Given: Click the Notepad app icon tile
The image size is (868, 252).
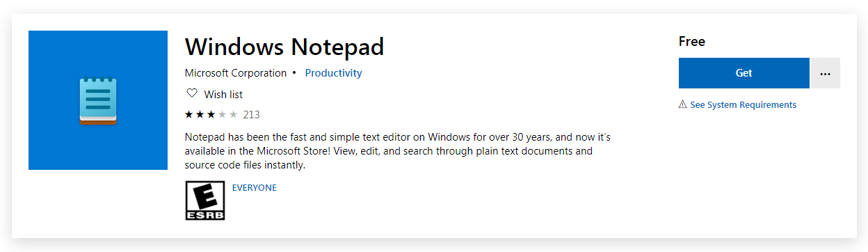Looking at the screenshot, I should (x=98, y=100).
